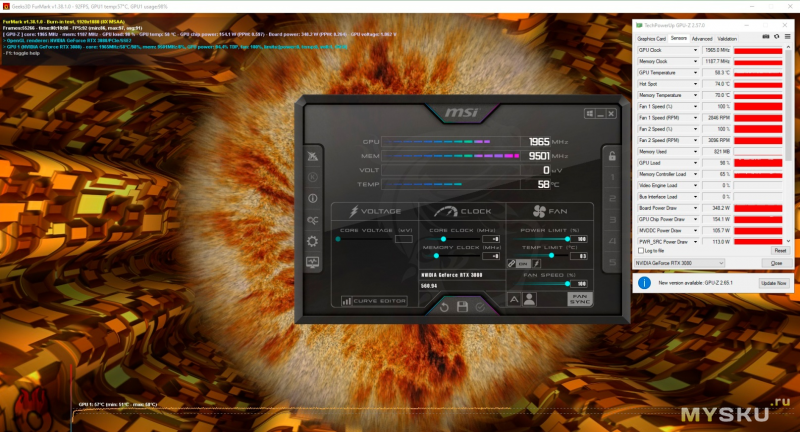Expand the Hot Spot sensor dropdown
The width and height of the screenshot is (800, 432).
tap(695, 84)
